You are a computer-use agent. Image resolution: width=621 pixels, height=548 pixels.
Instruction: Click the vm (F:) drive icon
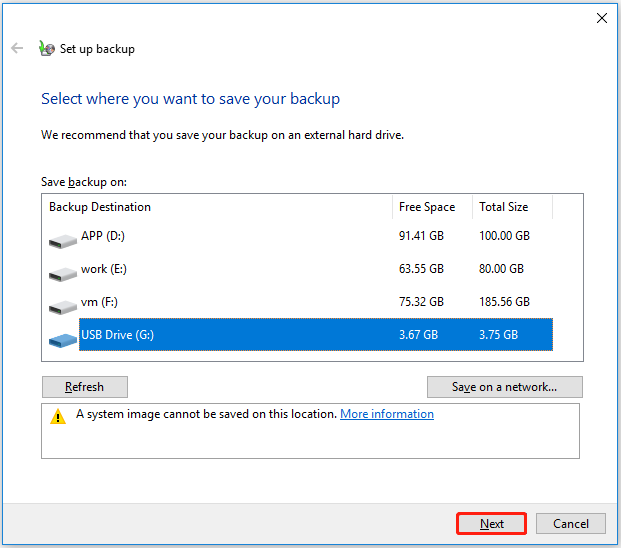(62, 306)
